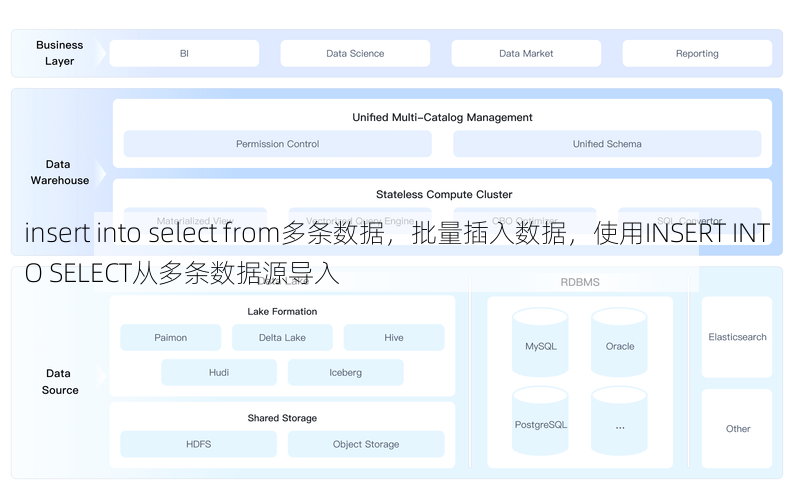Click the Paimon box under Lake Formation
The width and height of the screenshot is (794, 490).
pyautogui.click(x=171, y=338)
